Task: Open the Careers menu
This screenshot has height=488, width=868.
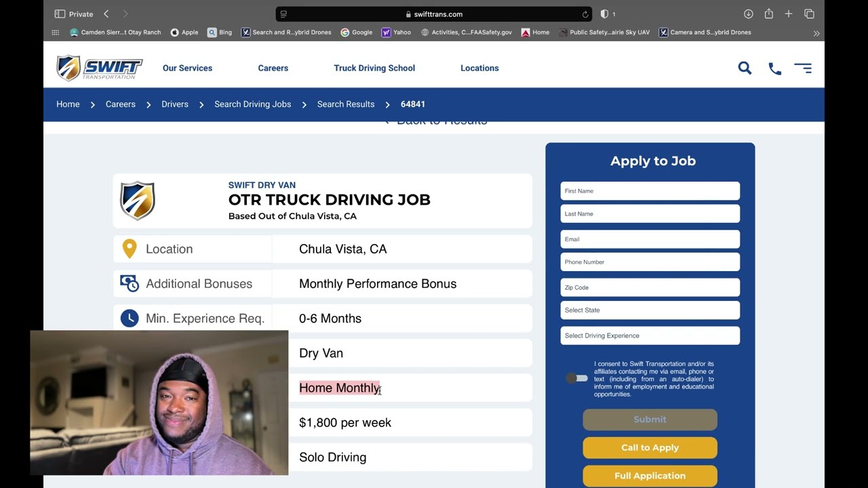Action: click(273, 68)
